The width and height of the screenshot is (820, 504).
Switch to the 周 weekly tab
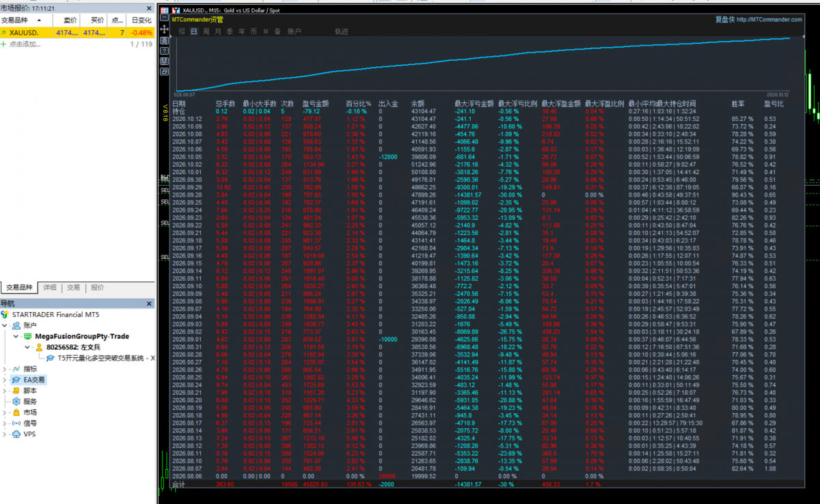(x=206, y=31)
